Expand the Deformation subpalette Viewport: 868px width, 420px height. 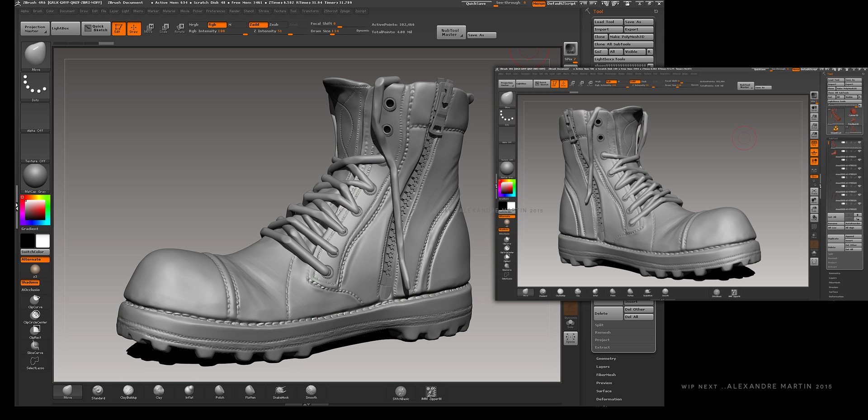609,399
